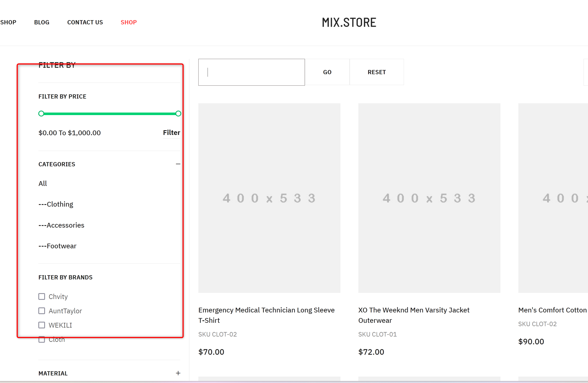Click the MIX.STORE logo
588x383 pixels.
(349, 23)
